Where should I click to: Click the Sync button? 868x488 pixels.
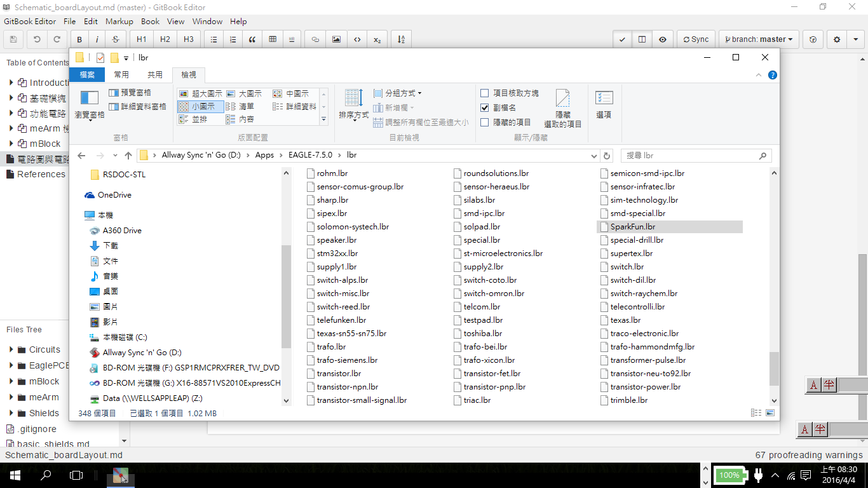[x=696, y=39]
